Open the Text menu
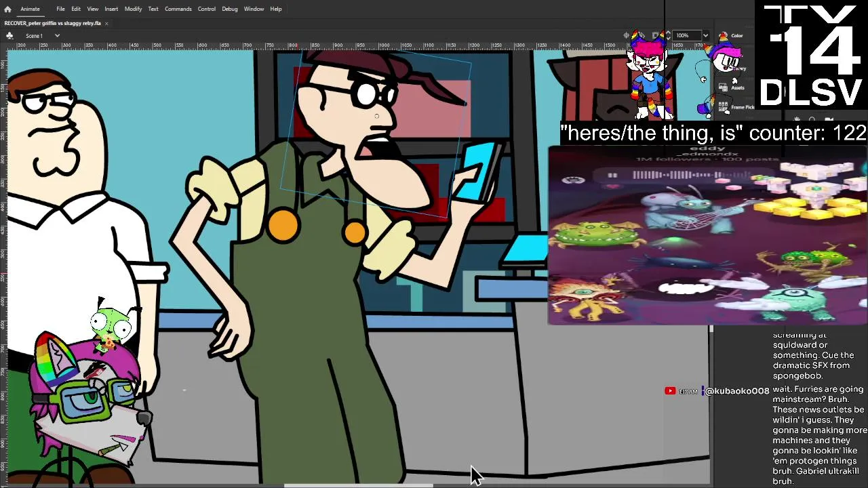The height and width of the screenshot is (488, 868). 153,9
